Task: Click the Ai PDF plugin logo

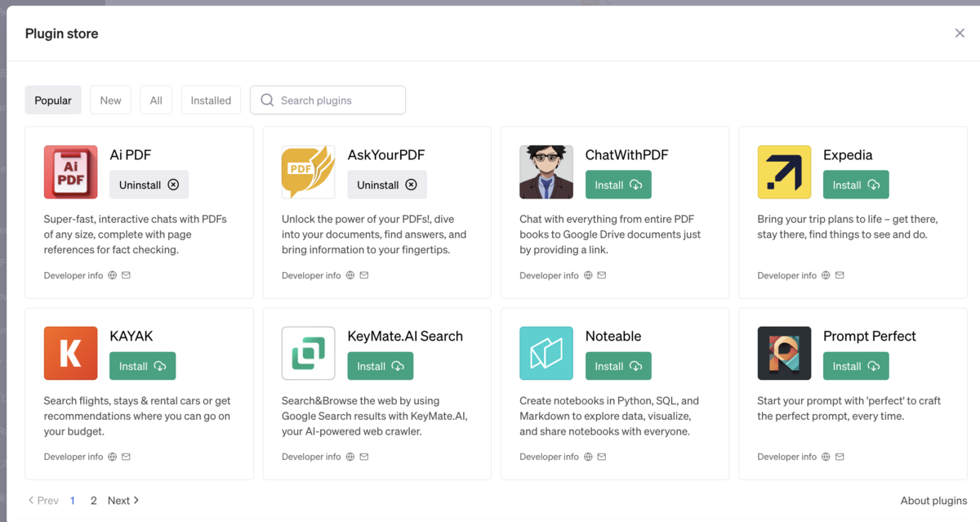Action: pos(70,172)
